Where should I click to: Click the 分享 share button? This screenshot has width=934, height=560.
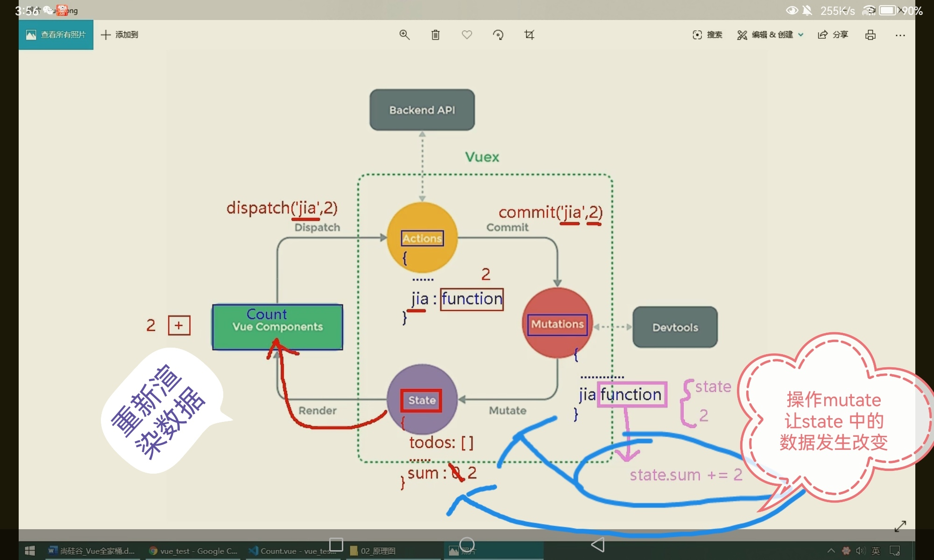coord(833,35)
